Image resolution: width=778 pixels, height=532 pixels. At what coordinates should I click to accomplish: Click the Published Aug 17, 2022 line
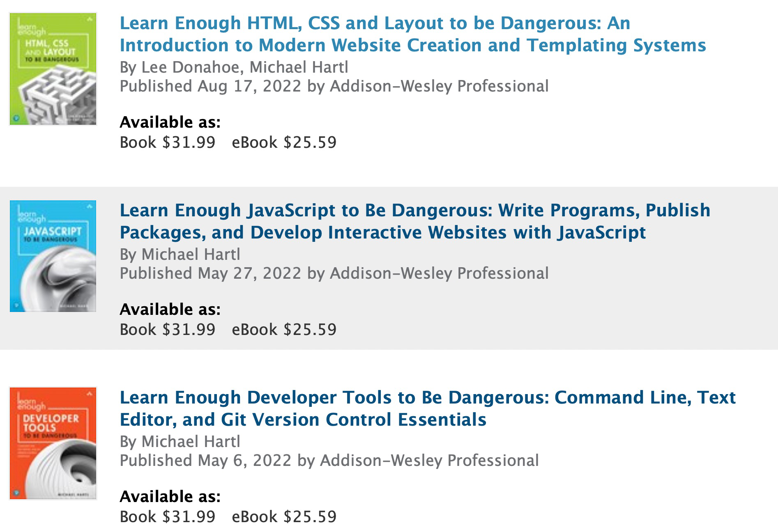[x=334, y=86]
